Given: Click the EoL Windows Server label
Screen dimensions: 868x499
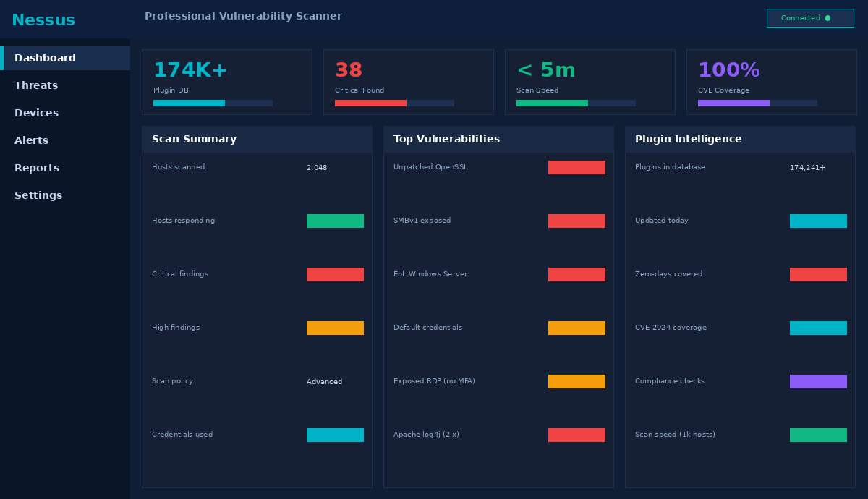Looking at the screenshot, I should (x=430, y=274).
